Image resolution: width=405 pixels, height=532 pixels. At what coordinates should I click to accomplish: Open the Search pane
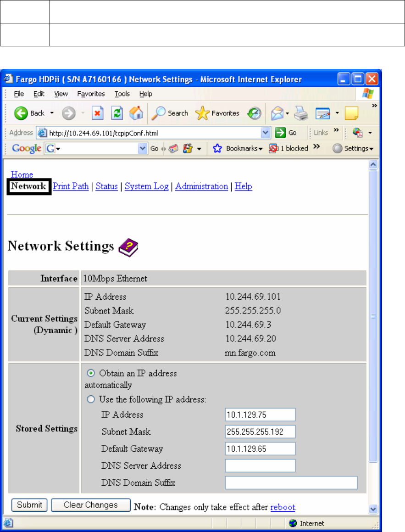pyautogui.click(x=170, y=113)
